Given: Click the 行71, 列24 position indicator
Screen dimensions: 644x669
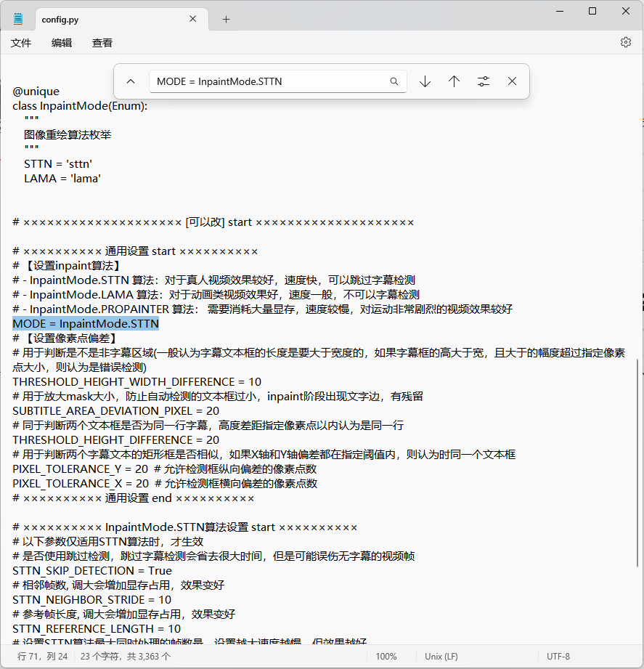Looking at the screenshot, I should pos(43,656).
